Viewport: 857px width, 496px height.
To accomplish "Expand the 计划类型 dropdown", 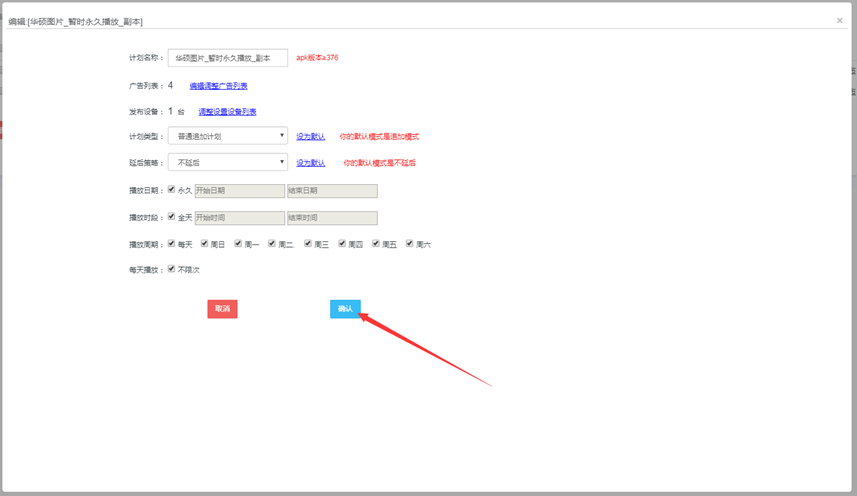I will click(x=227, y=136).
